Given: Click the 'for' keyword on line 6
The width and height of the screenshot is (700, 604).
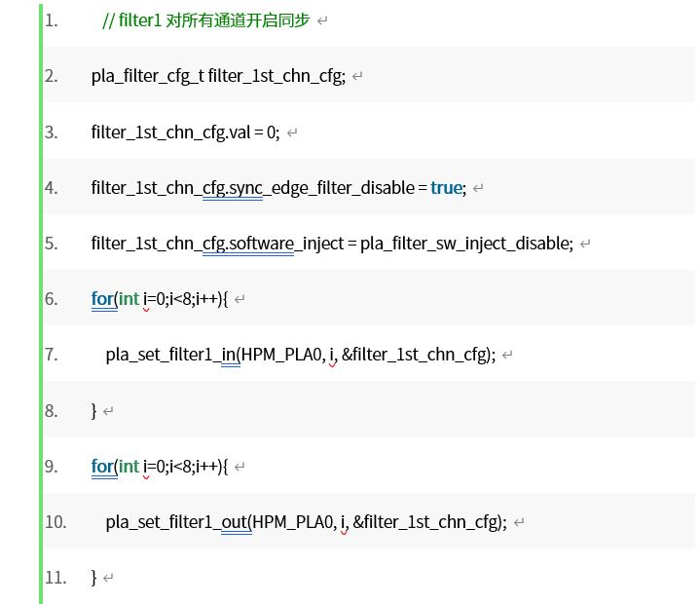Looking at the screenshot, I should (101, 299).
